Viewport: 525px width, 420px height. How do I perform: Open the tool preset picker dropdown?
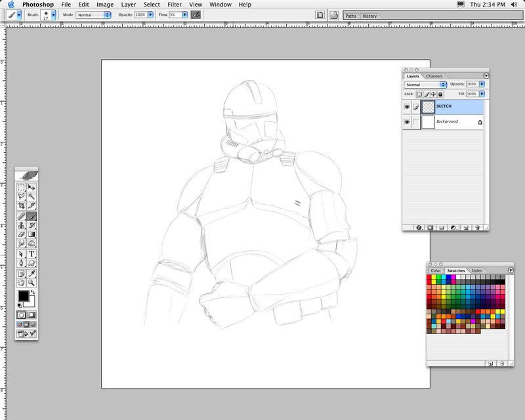19,15
